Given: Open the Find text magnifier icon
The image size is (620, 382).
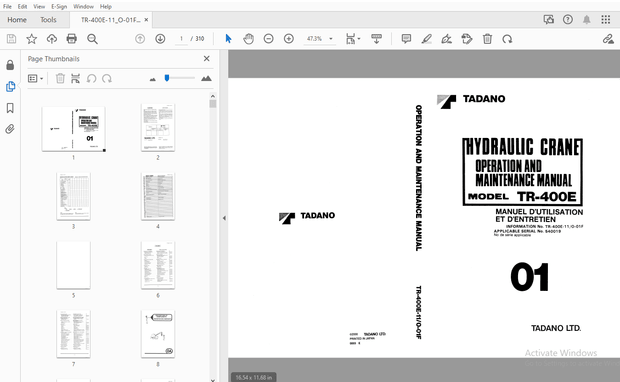Looking at the screenshot, I should (x=93, y=39).
